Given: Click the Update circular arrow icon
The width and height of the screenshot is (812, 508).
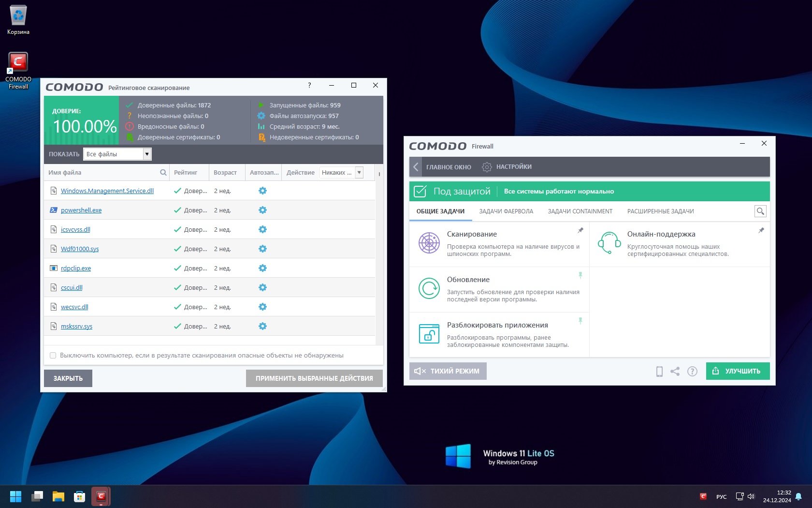Looking at the screenshot, I should 429,288.
